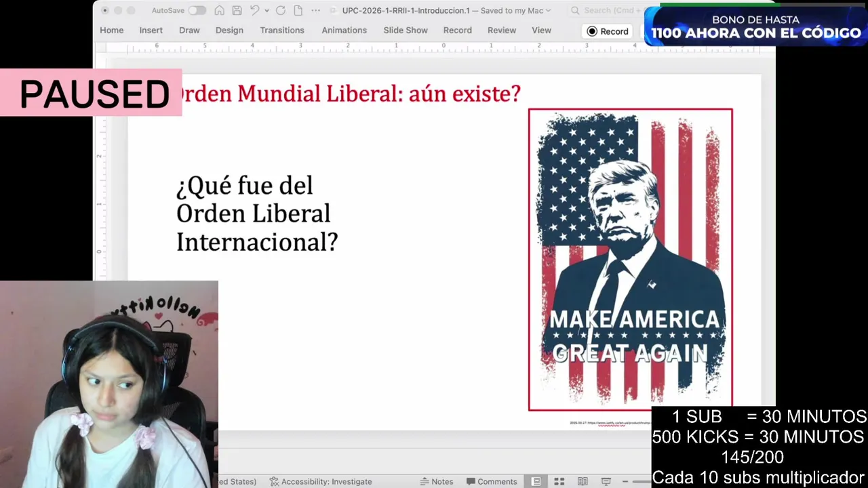Screen dimensions: 868x488
Task: Switch to the Draw tab
Action: click(189, 30)
